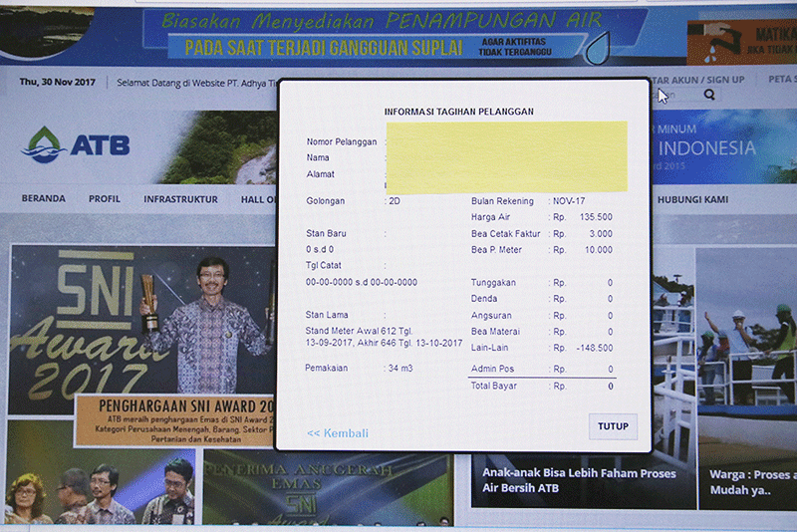
Task: Click the Selamat Datang welcome ticker text
Action: 194,82
